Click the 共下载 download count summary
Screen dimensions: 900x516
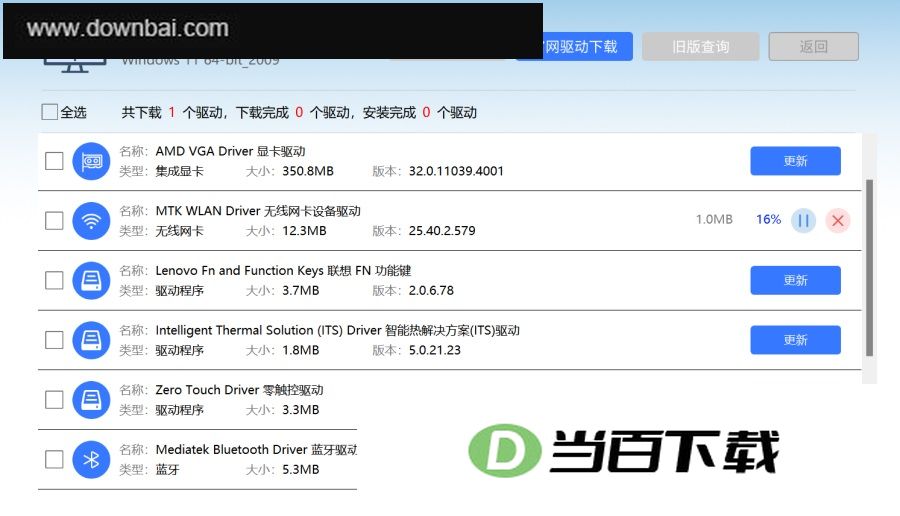coord(299,112)
